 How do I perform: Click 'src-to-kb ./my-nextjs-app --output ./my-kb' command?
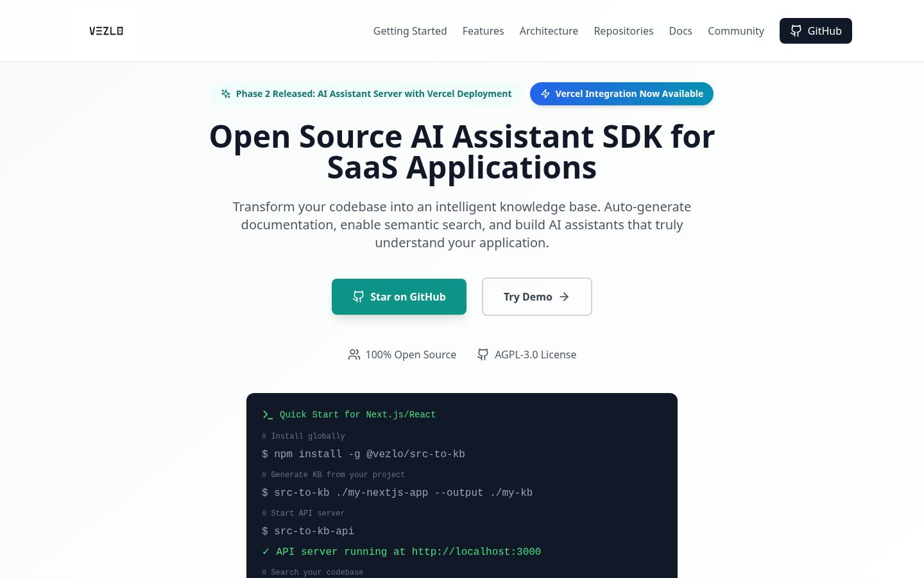tap(403, 493)
